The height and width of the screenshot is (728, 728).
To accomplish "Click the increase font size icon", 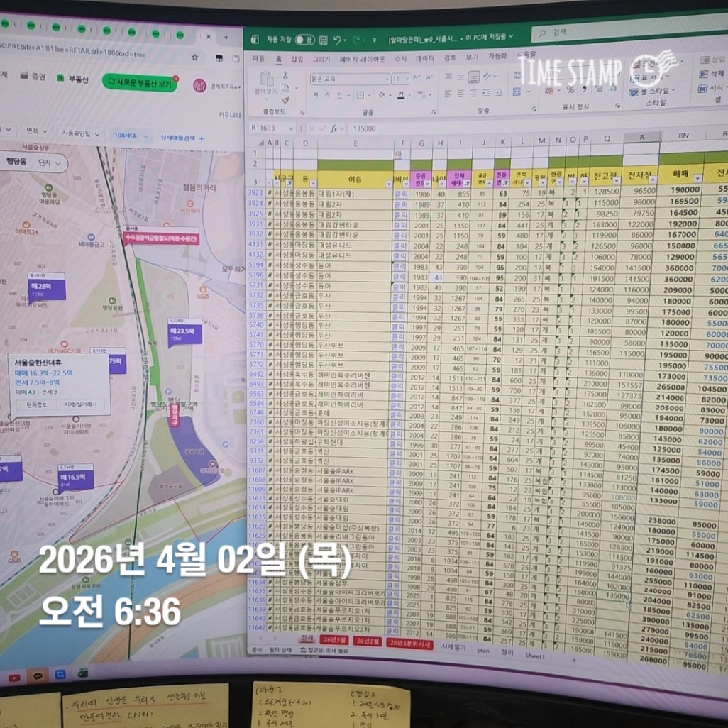I will click(416, 79).
